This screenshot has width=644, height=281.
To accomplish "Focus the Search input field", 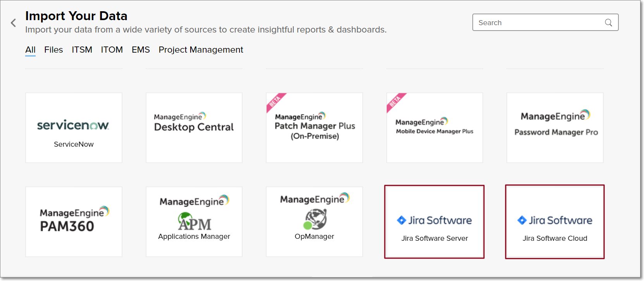I will pyautogui.click(x=545, y=22).
